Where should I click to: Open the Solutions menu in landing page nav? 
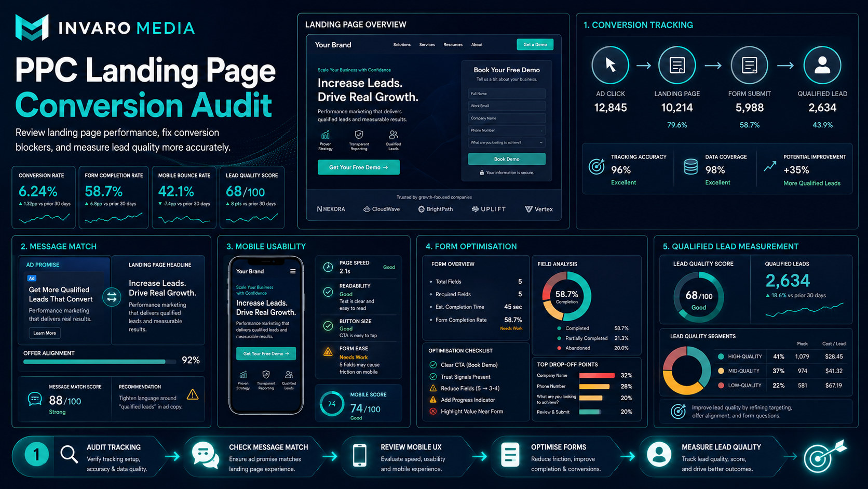click(402, 45)
